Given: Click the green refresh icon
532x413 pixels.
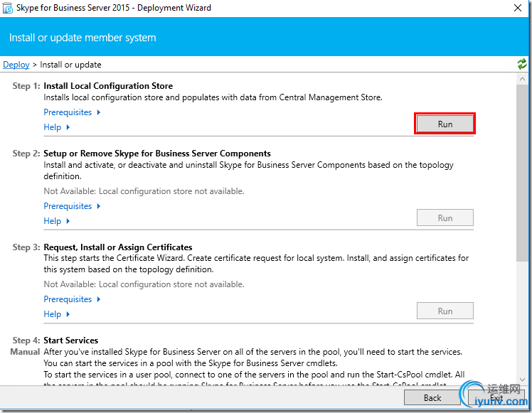Looking at the screenshot, I should point(523,64).
